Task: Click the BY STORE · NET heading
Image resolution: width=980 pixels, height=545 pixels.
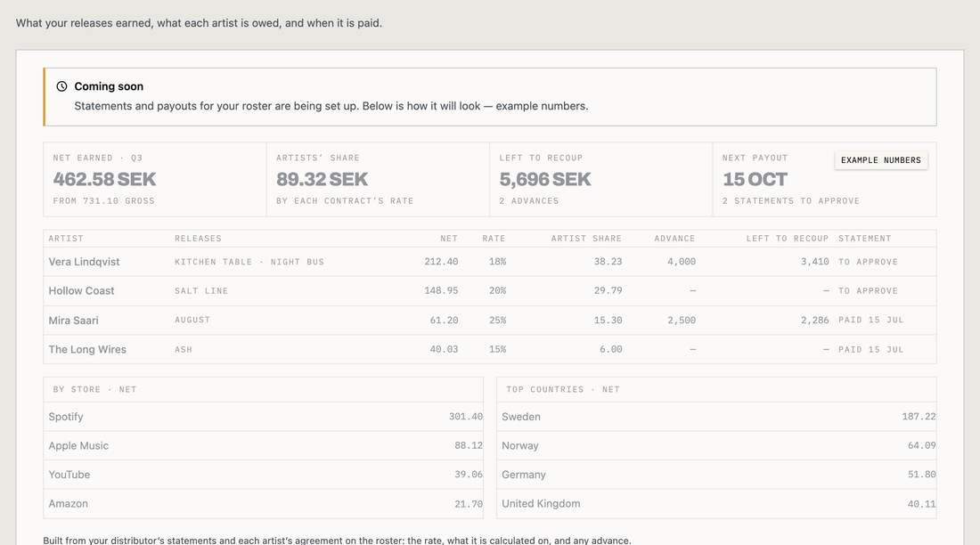Action: pos(95,389)
